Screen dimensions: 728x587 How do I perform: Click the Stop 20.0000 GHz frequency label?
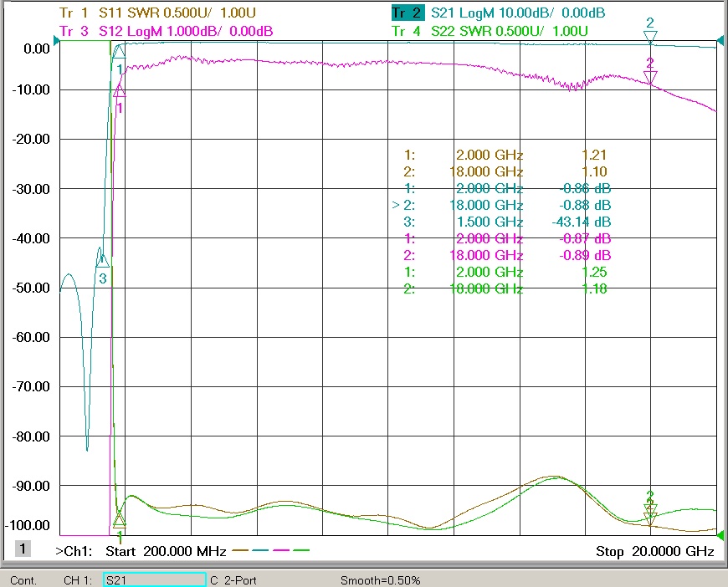(654, 551)
